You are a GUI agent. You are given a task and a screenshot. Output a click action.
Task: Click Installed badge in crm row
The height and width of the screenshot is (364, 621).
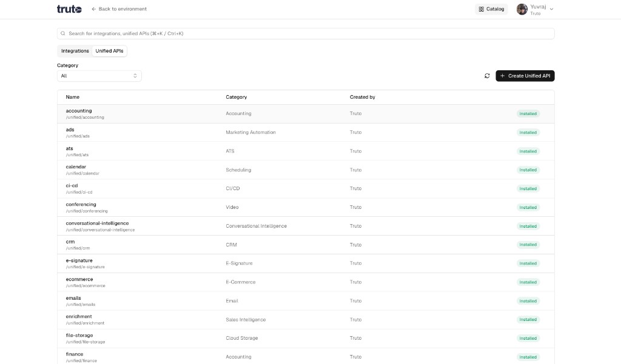528,245
